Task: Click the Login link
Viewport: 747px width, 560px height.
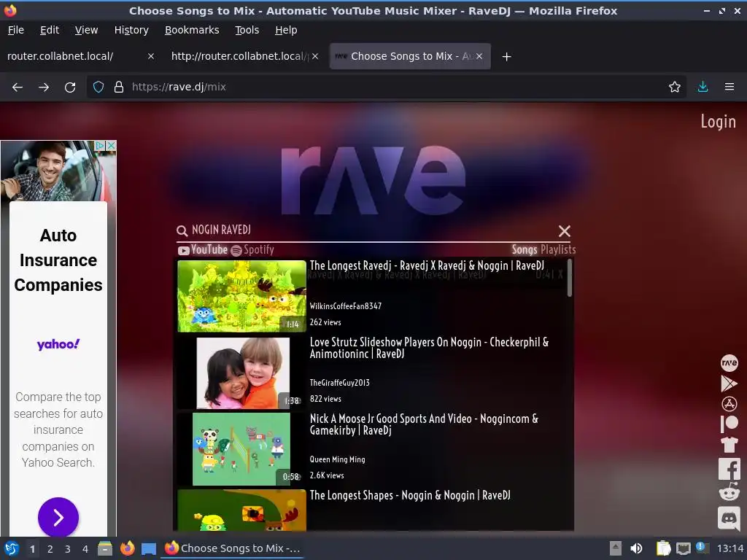Action: click(x=718, y=122)
